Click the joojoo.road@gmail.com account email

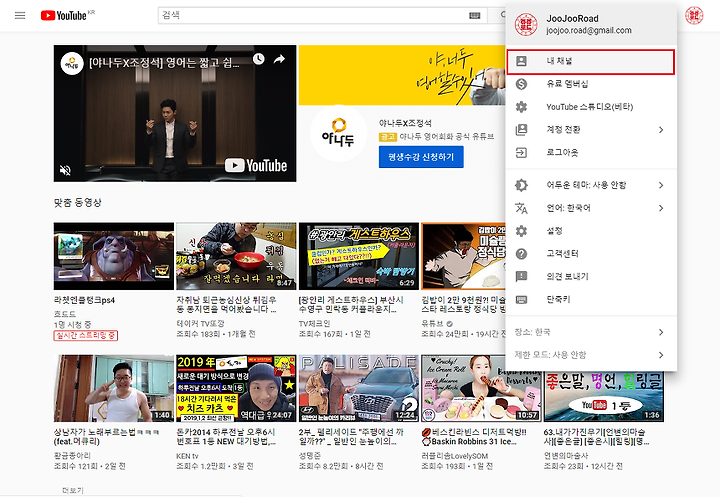(589, 30)
